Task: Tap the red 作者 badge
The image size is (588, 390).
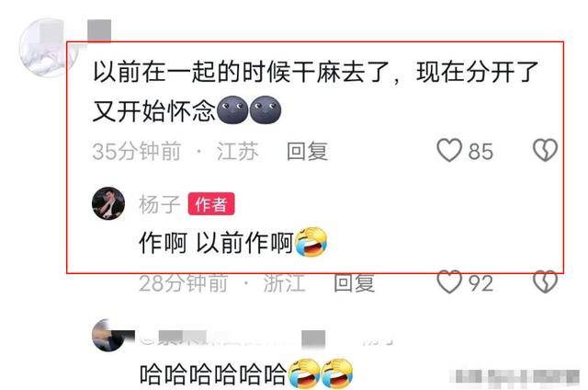Action: (x=211, y=204)
